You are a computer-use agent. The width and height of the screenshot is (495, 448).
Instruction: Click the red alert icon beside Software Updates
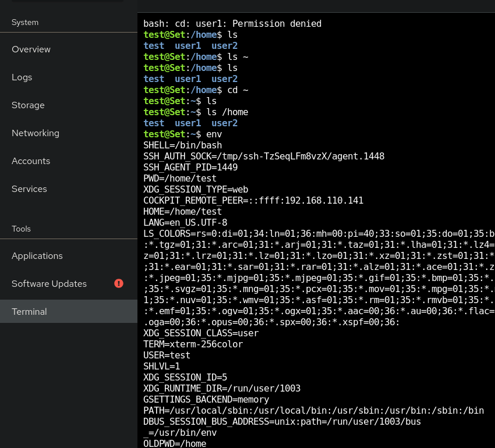tap(119, 283)
